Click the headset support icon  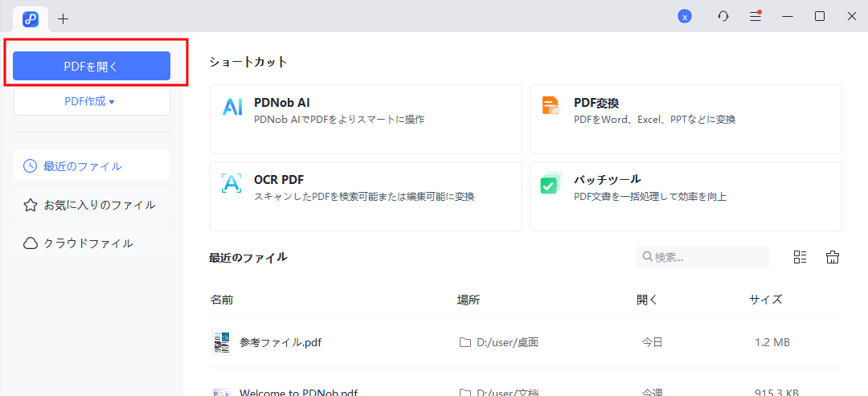[x=723, y=17]
